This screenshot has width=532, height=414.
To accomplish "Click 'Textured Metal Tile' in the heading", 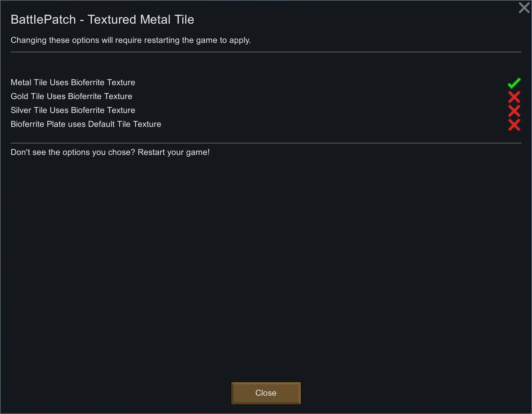I will click(x=141, y=20).
